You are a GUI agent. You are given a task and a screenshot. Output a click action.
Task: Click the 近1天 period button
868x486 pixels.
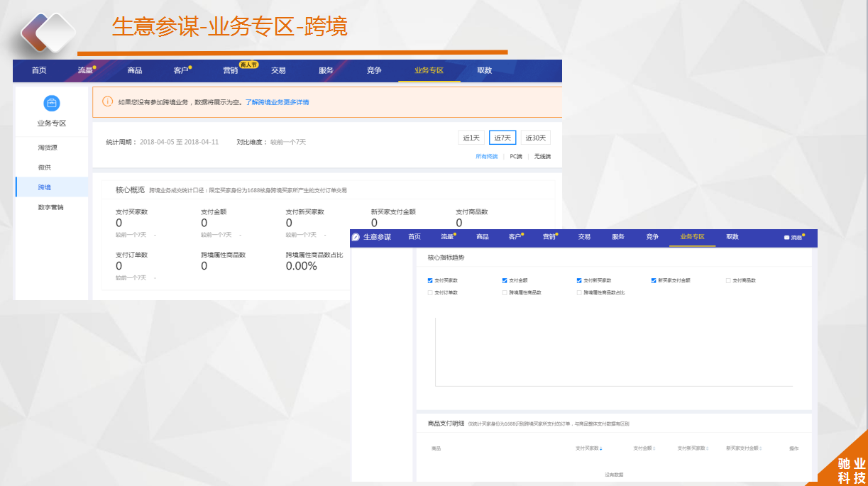pyautogui.click(x=471, y=138)
